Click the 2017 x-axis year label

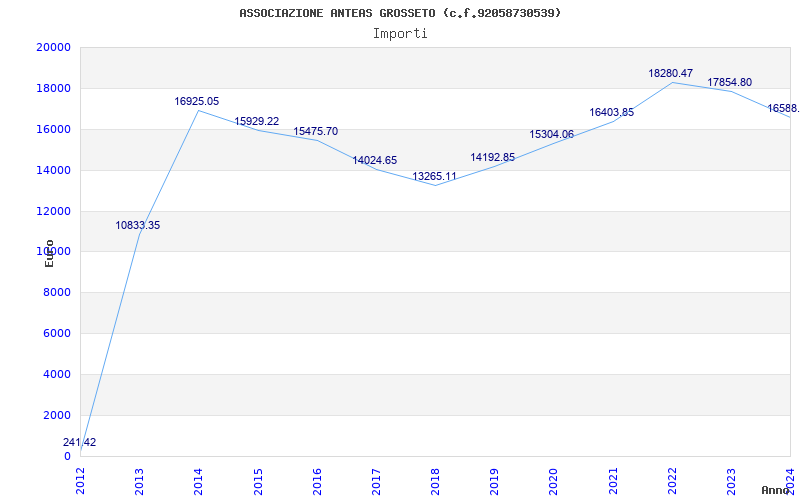coord(377,481)
